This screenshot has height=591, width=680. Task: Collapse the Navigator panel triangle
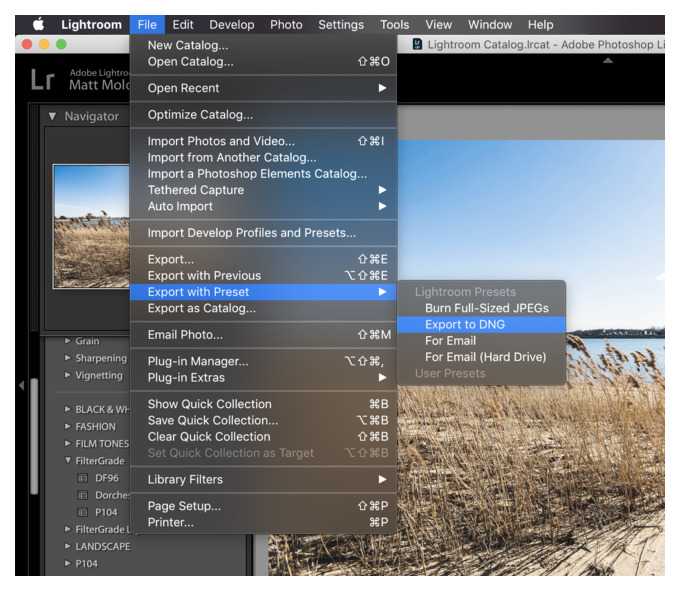pos(52,116)
